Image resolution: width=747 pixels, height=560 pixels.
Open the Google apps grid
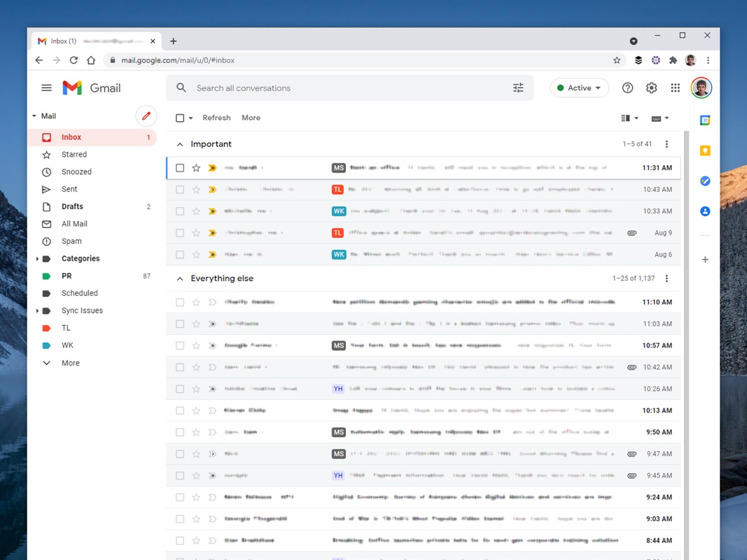675,88
